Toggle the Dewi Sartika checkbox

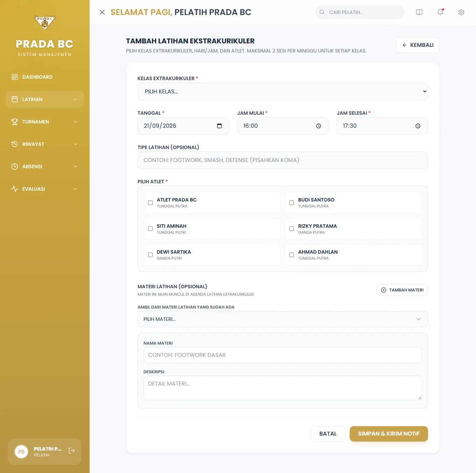150,255
